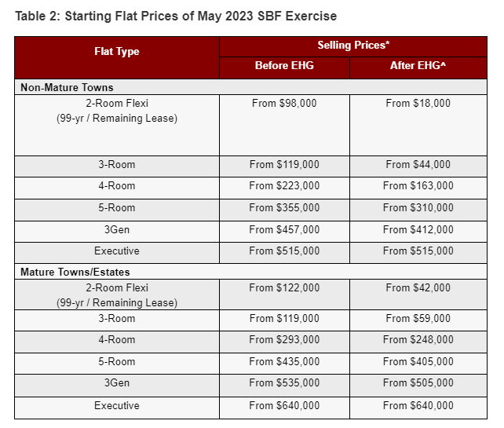This screenshot has width=504, height=428.
Task: Click the From $44,000 cell
Action: (x=418, y=166)
